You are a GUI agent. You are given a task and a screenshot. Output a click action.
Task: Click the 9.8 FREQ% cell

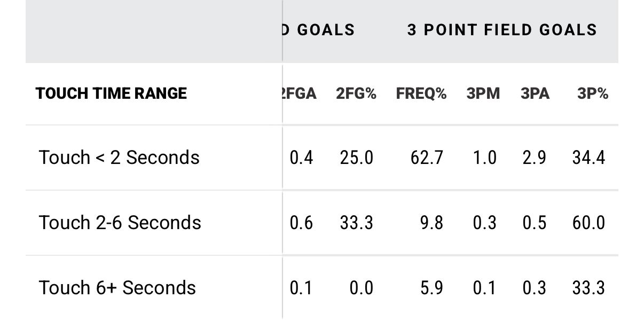432,223
